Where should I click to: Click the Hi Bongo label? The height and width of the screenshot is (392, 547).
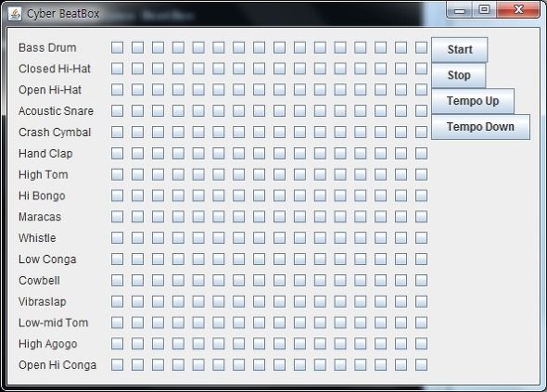point(42,196)
